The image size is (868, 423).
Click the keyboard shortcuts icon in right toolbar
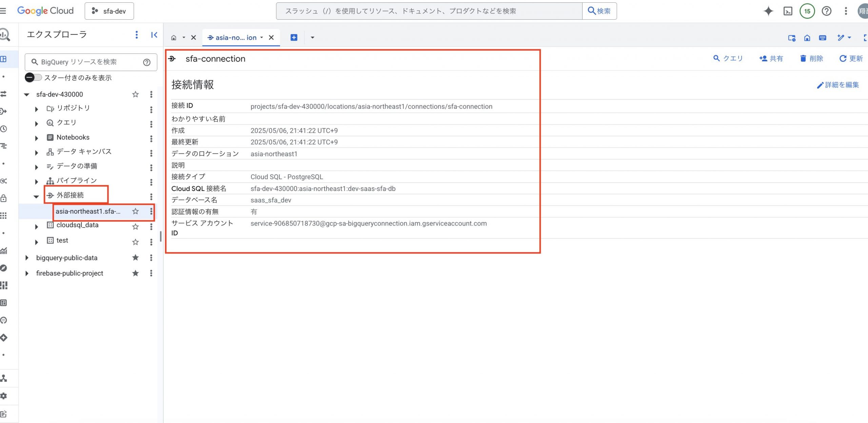[823, 38]
